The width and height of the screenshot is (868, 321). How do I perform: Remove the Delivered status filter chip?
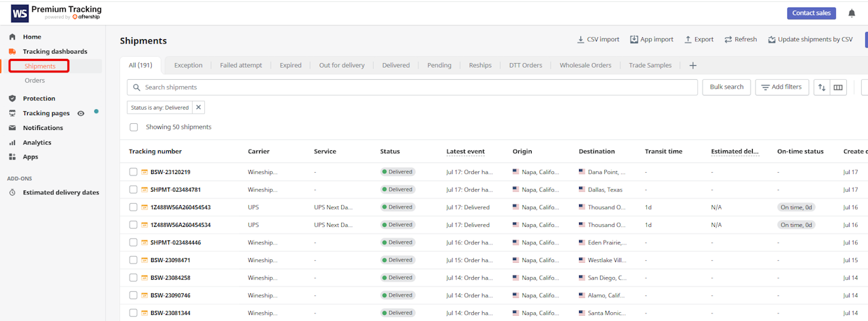(x=198, y=108)
